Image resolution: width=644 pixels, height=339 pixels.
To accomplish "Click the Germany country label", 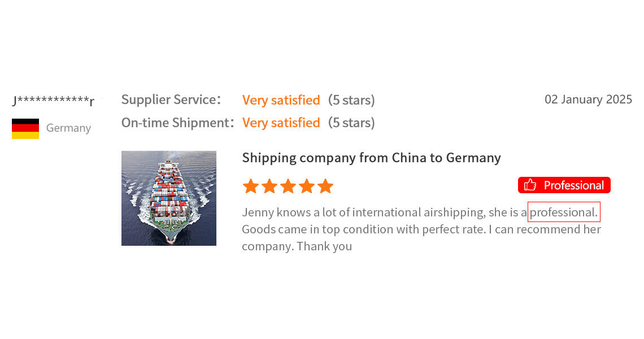I will click(x=68, y=128).
